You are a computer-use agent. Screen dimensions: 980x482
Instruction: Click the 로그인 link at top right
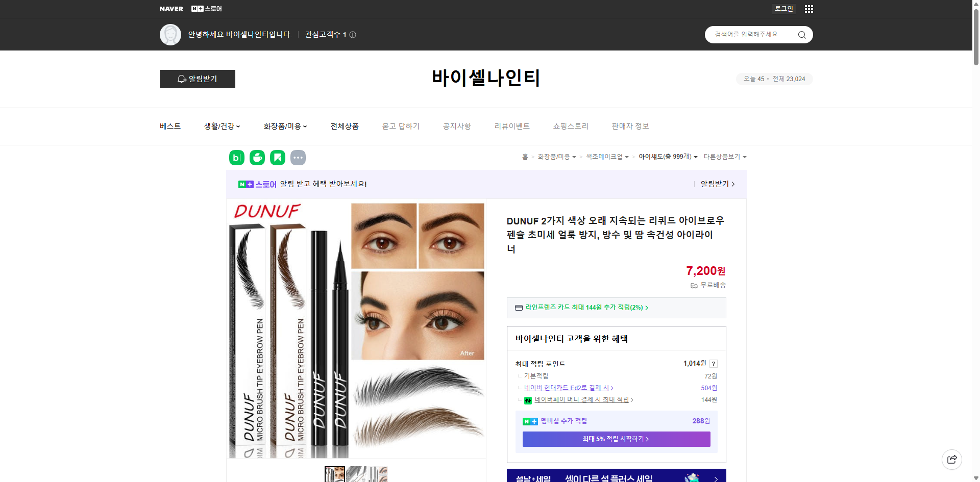[783, 9]
